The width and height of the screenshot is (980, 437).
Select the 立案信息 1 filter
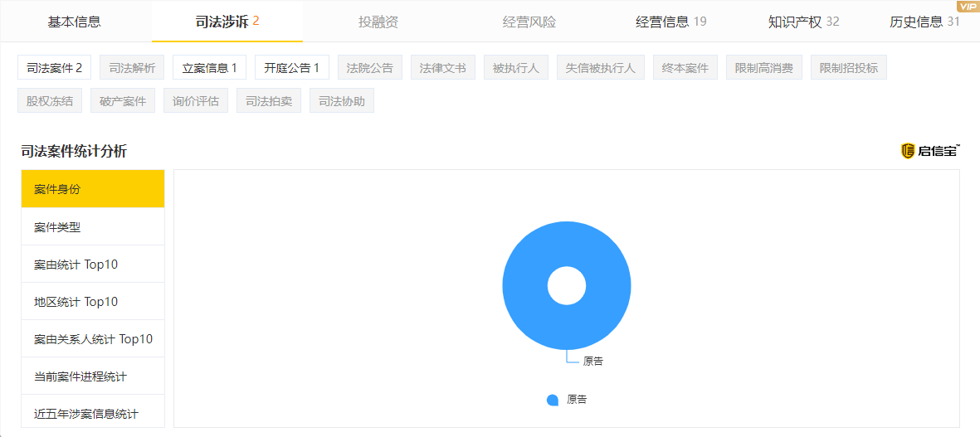click(x=209, y=68)
